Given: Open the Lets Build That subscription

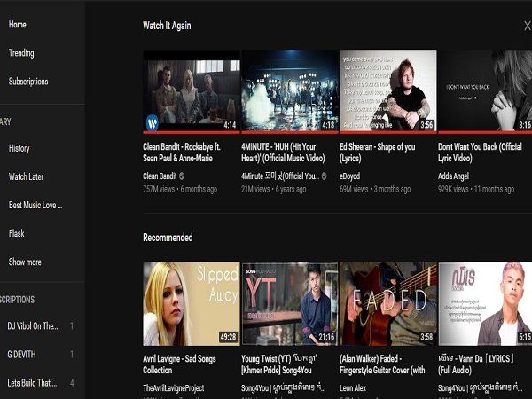Looking at the screenshot, I should tap(32, 383).
